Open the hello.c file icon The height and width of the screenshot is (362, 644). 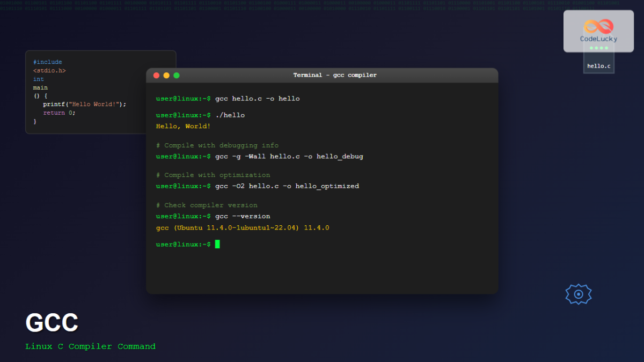click(598, 65)
